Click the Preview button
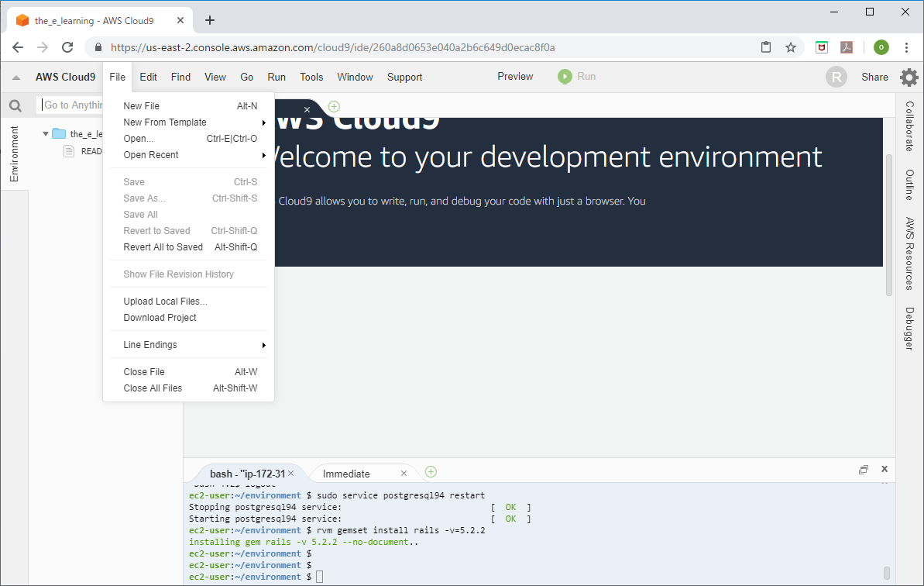This screenshot has width=924, height=586. 515,77
